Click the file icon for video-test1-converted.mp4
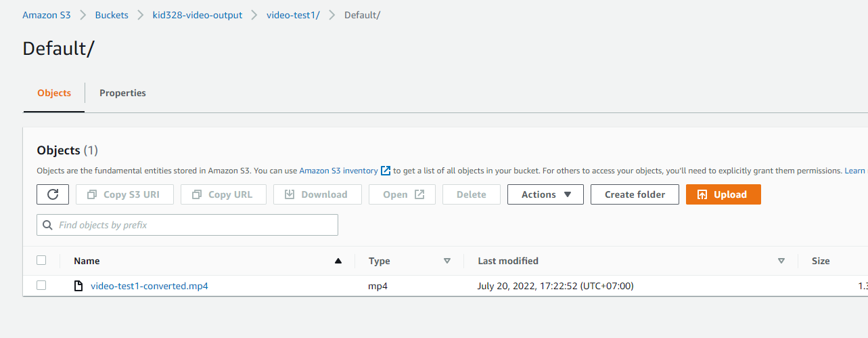Image resolution: width=868 pixels, height=338 pixels. click(x=78, y=286)
